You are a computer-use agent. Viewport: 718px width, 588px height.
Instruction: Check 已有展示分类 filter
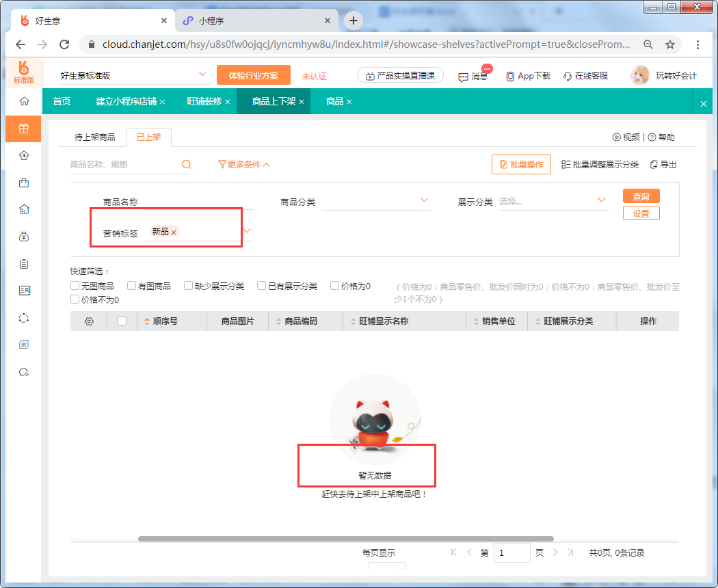[x=261, y=286]
